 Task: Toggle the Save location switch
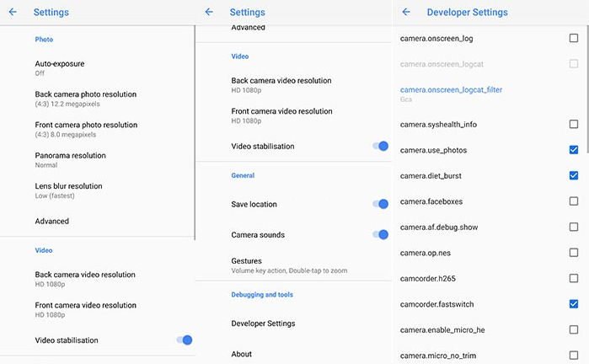[380, 204]
